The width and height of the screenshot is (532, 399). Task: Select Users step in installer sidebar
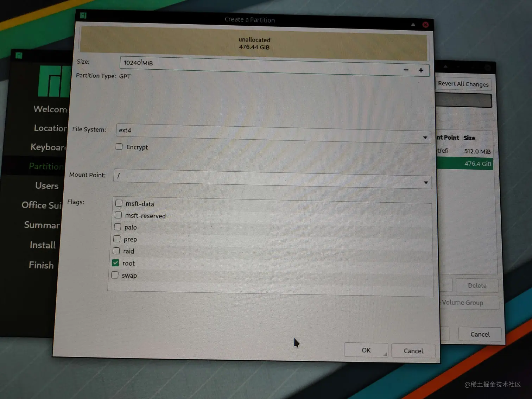tap(47, 186)
